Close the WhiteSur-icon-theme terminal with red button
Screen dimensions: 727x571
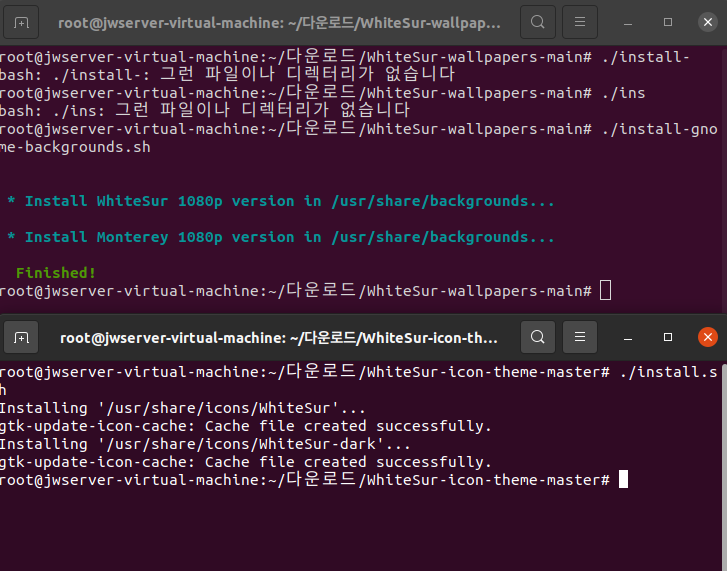[x=708, y=337]
